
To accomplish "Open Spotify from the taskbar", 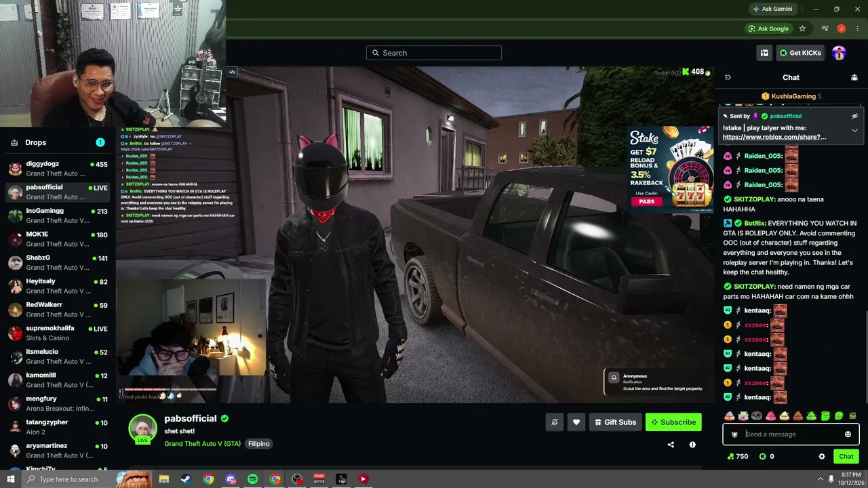I will click(252, 479).
